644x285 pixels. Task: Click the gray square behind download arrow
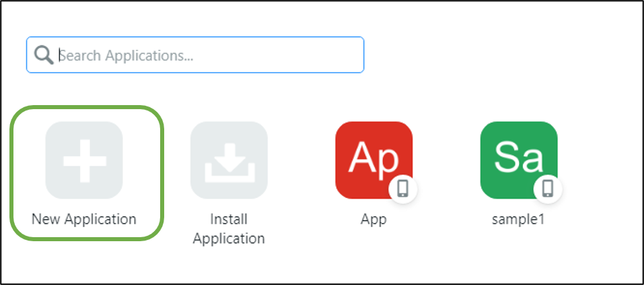click(229, 160)
